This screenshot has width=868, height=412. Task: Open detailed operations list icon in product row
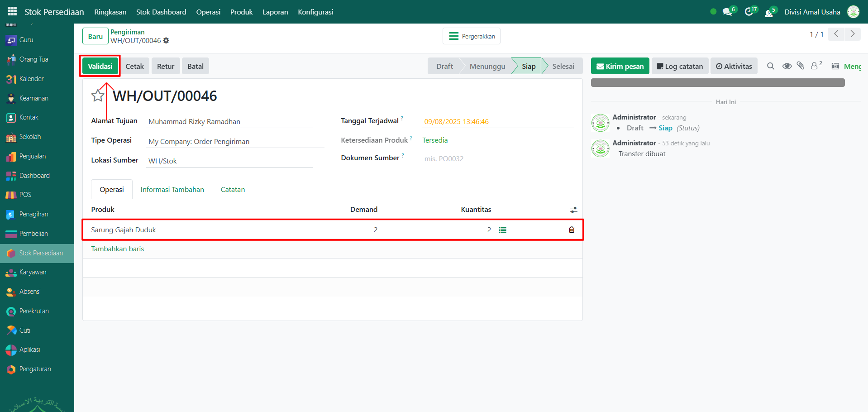[x=502, y=230]
